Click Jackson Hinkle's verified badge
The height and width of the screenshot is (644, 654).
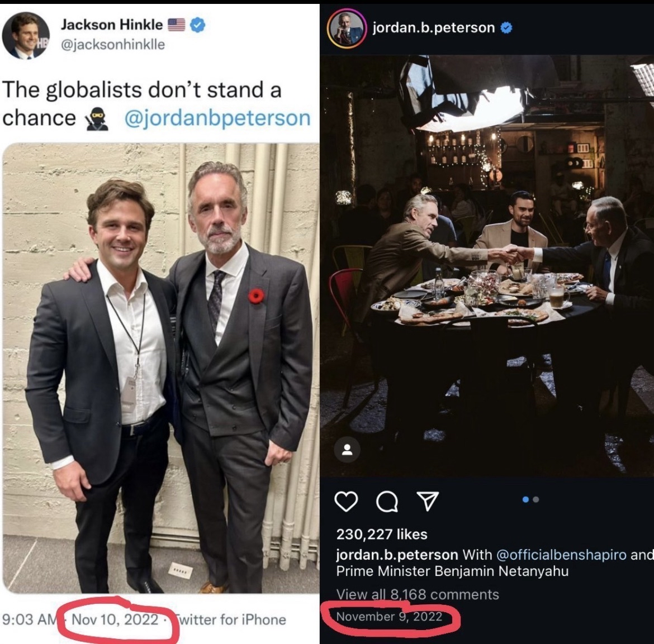tap(198, 25)
